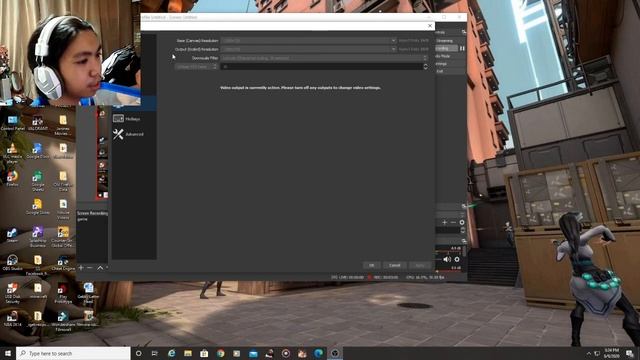Open Mail app on taskbar
This screenshot has width=640, height=360.
pos(253,353)
